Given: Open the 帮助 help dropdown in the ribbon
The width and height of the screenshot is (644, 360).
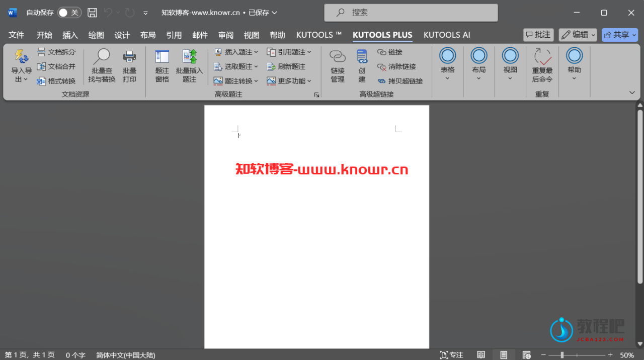Looking at the screenshot, I should coord(574,64).
